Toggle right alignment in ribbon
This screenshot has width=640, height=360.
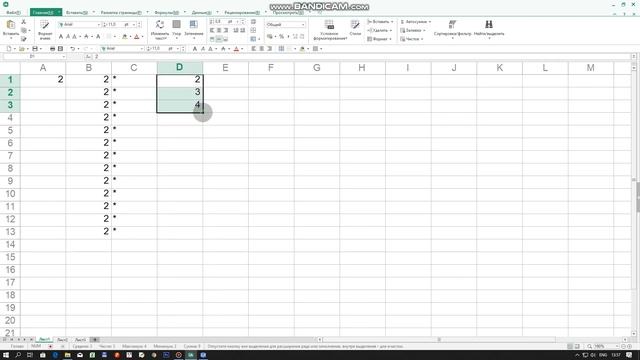click(226, 31)
